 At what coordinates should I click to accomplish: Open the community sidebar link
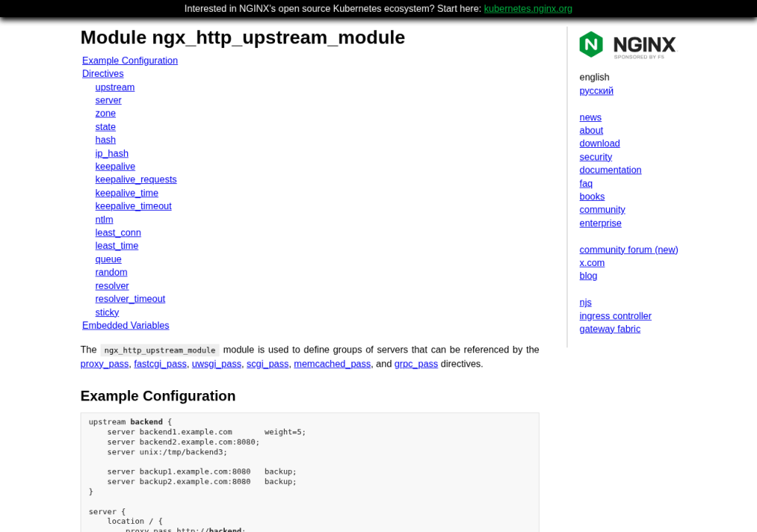[x=602, y=209]
